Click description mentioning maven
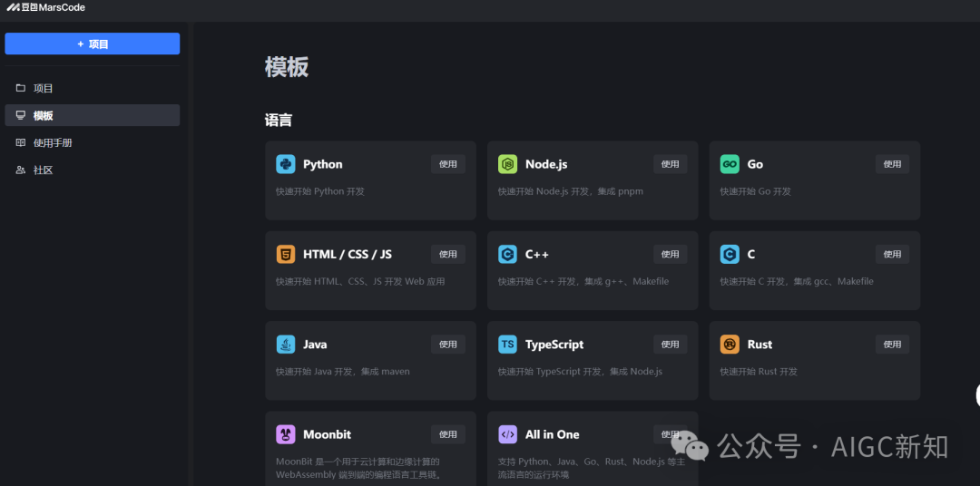 342,371
